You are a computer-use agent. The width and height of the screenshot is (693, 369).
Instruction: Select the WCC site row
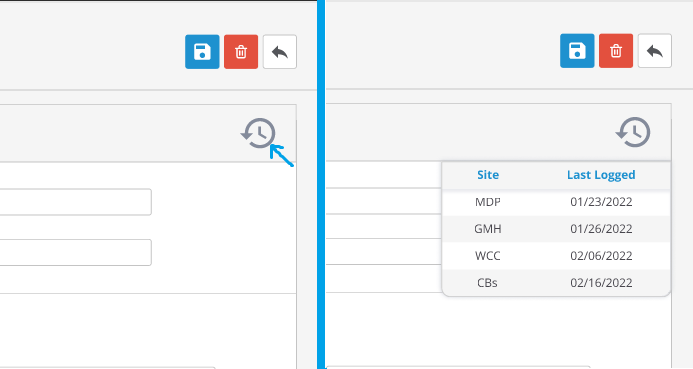(556, 256)
